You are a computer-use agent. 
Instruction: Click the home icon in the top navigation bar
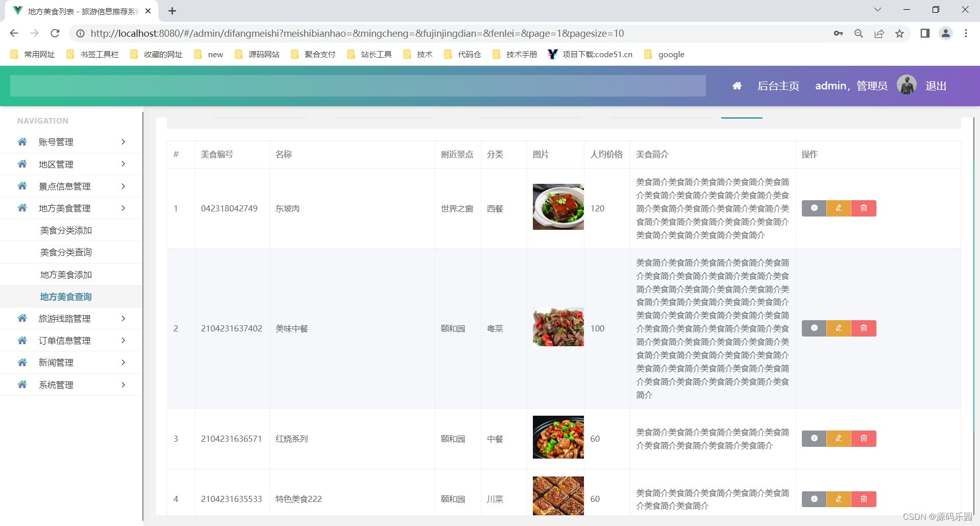[x=737, y=85]
